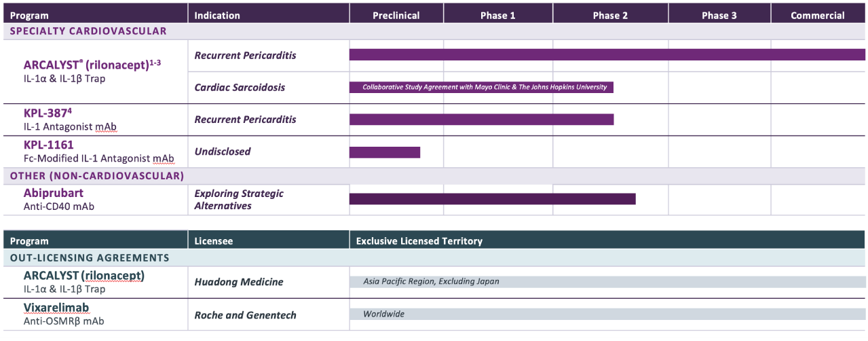The image size is (868, 341).
Task: Select the Phase 1 column header
Action: (497, 15)
